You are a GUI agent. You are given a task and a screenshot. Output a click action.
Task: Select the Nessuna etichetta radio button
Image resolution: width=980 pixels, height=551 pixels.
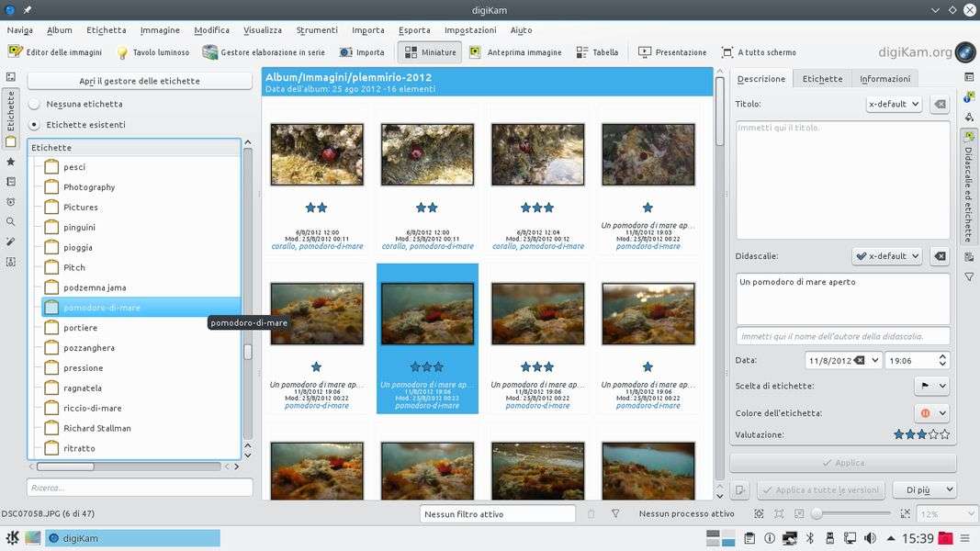(x=35, y=105)
